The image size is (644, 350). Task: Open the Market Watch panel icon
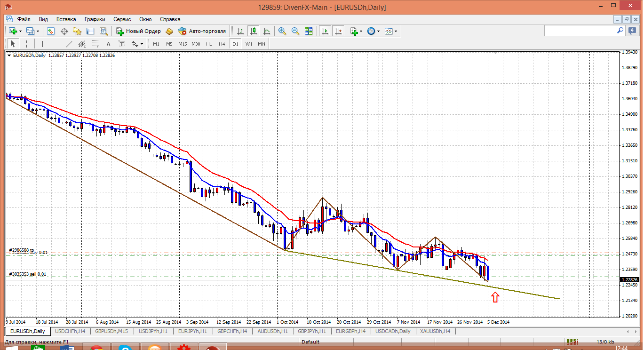51,31
